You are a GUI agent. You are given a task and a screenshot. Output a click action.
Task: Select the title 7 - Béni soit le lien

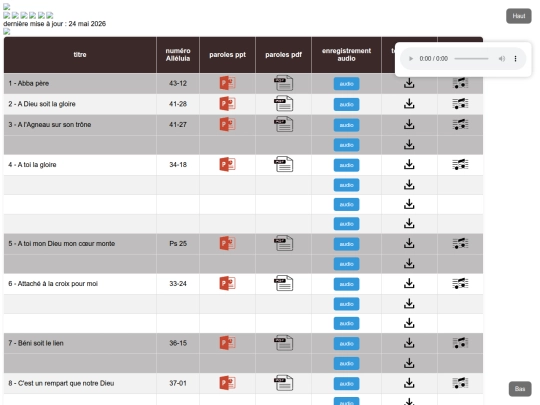point(36,343)
